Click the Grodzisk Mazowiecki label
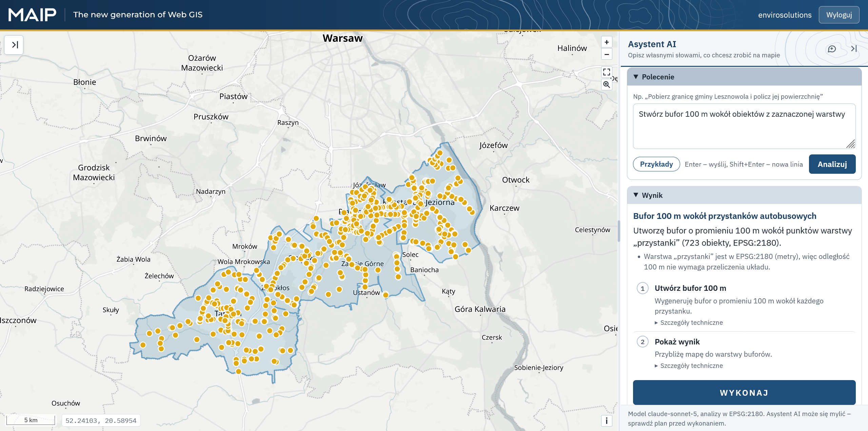The image size is (868, 431). tap(94, 172)
